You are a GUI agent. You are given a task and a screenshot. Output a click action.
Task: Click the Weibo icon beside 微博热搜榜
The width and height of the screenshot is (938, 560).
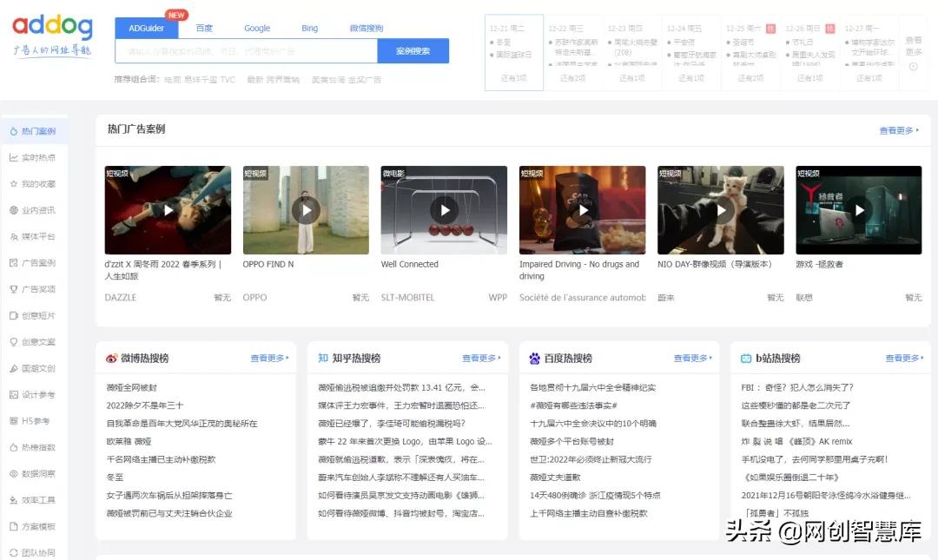pos(110,358)
